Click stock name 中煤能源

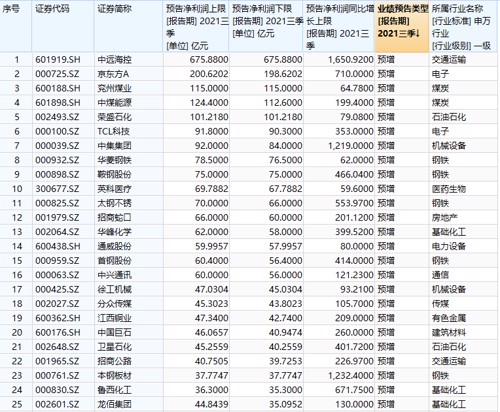coord(114,103)
